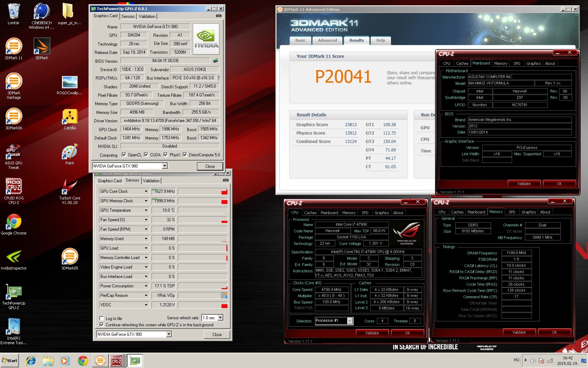Launch CINEBENCH Windows 64 desktop shortcut

coord(42,16)
